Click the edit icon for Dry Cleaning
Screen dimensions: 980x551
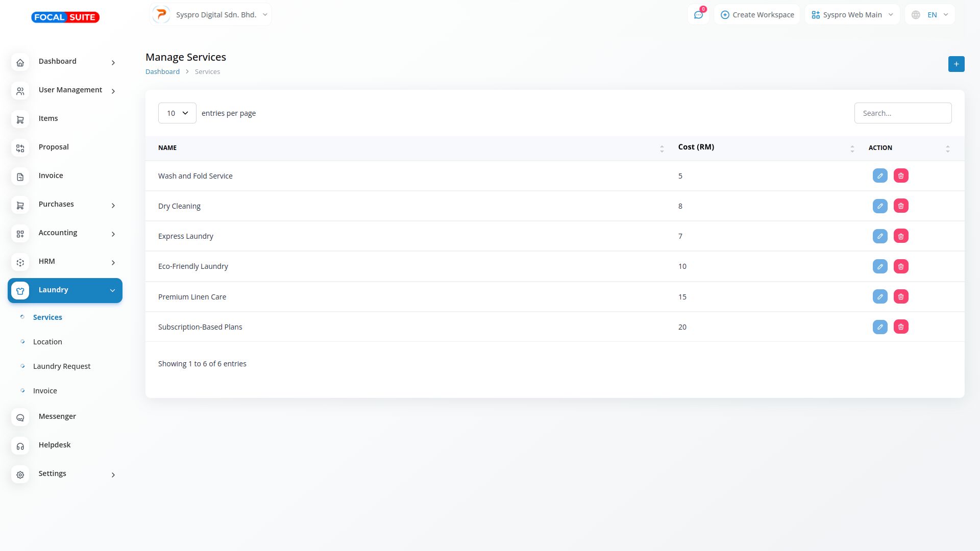tap(880, 206)
